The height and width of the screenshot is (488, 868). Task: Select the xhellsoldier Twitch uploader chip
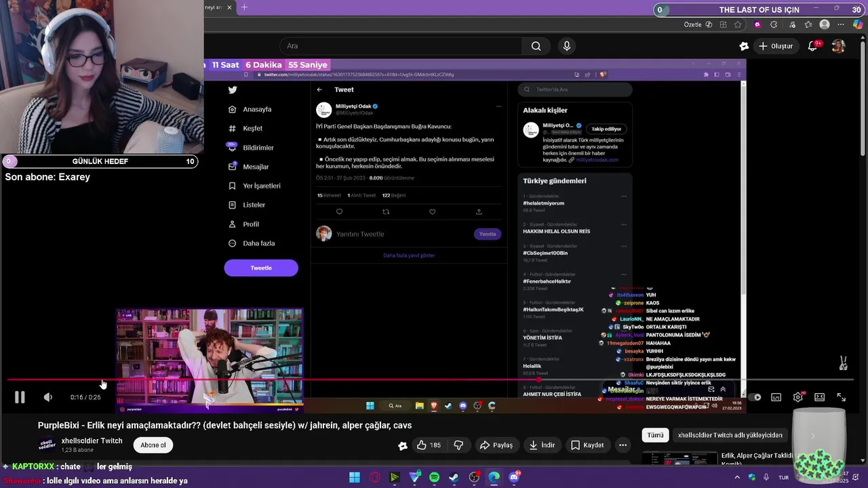[x=730, y=435]
